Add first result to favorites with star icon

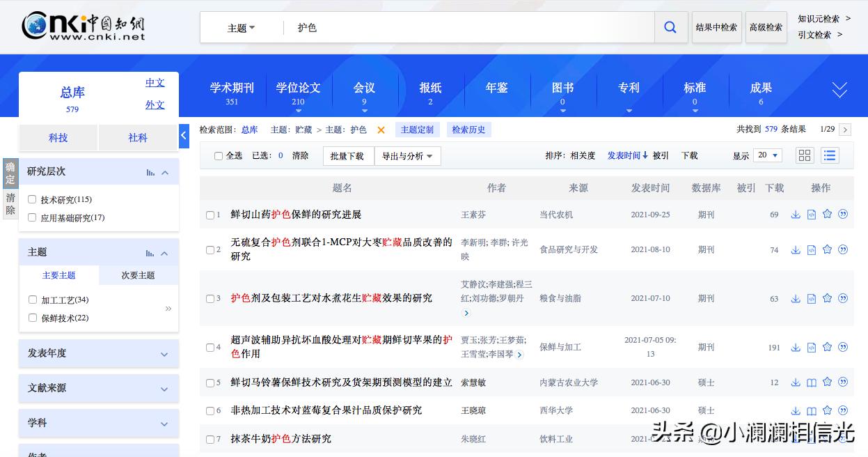[x=827, y=215]
